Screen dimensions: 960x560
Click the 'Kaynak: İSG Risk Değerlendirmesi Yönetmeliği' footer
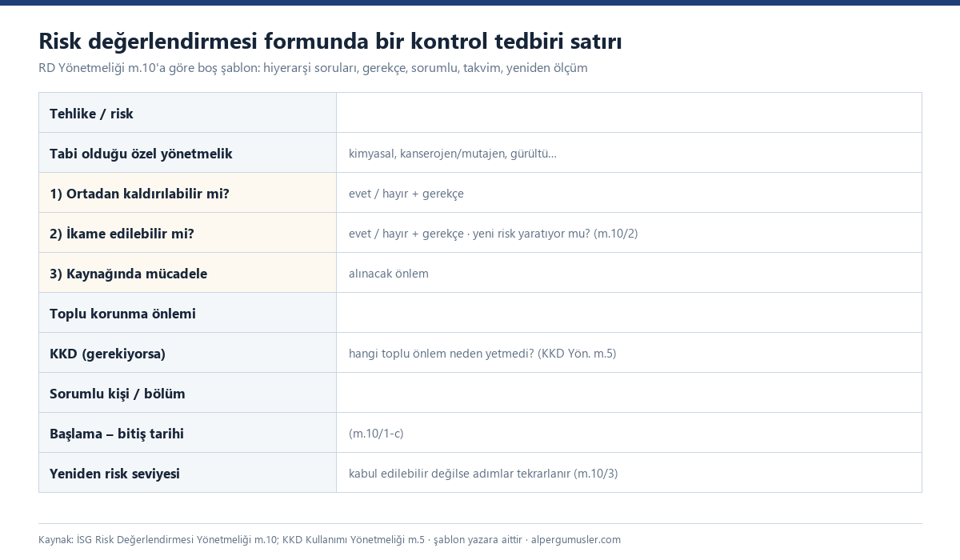pos(330,540)
